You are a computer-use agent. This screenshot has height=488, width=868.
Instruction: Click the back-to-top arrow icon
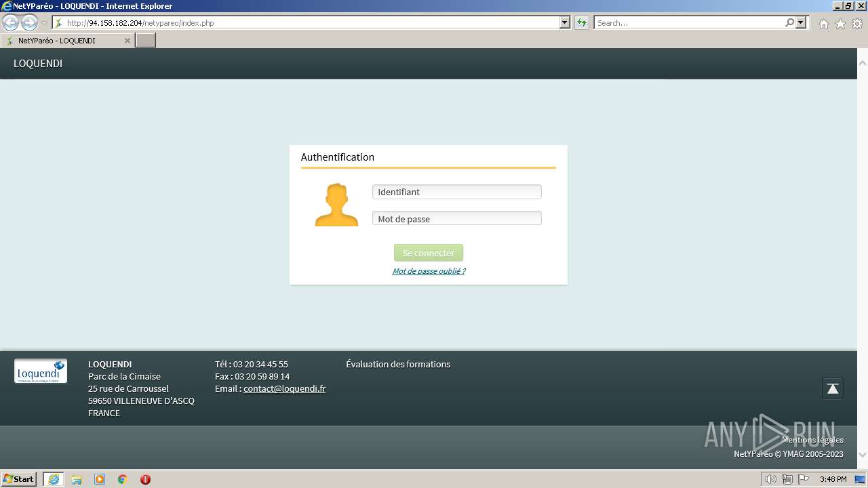[833, 388]
